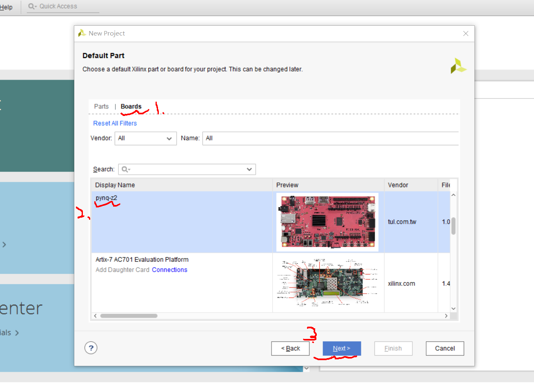Click the large Xilinx logo inside the dialog

point(458,66)
